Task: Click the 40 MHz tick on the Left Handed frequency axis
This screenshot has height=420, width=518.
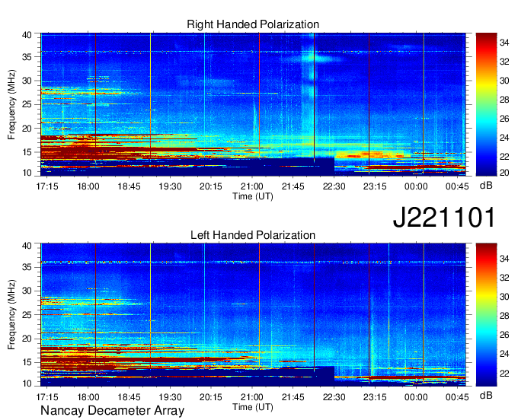Action: 27,246
